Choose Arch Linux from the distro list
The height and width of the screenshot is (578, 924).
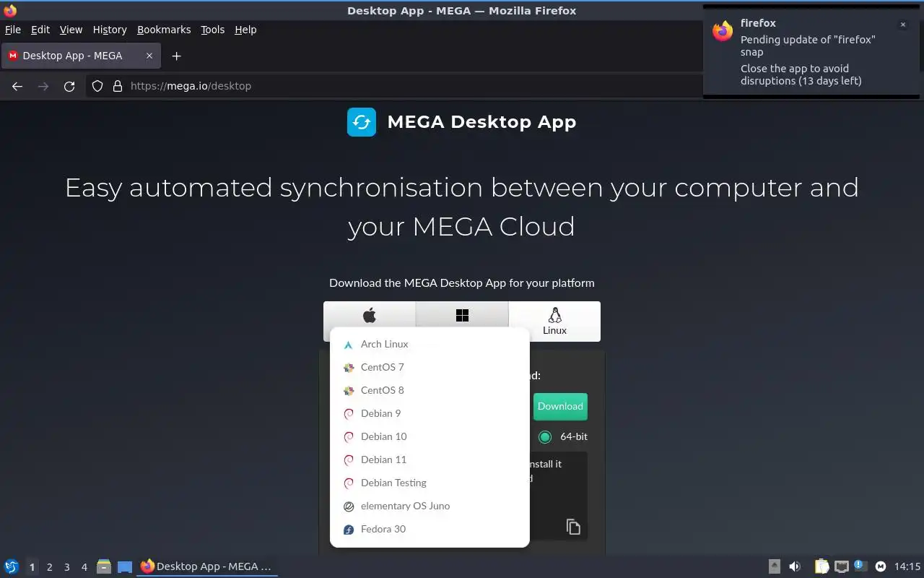coord(430,344)
